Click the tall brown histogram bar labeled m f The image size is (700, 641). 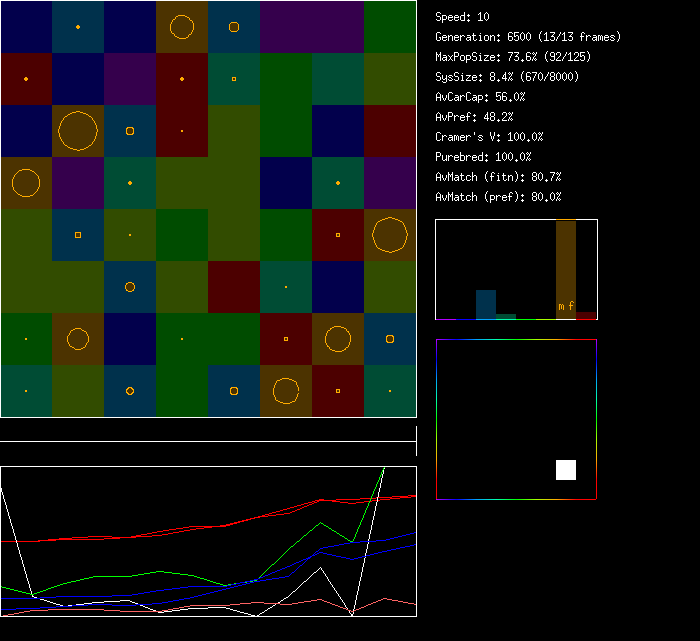566,269
